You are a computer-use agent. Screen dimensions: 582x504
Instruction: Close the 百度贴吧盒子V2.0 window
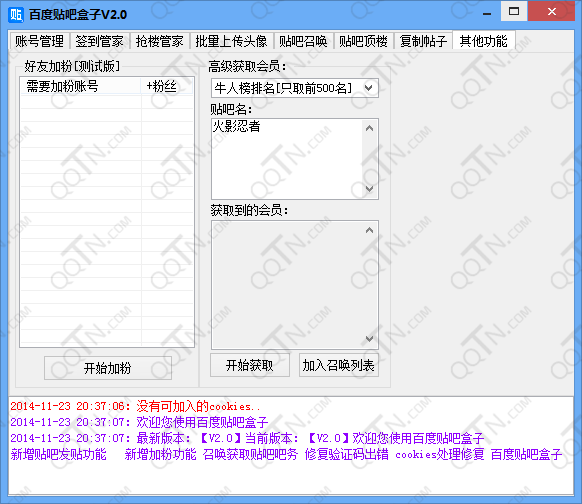tap(552, 12)
